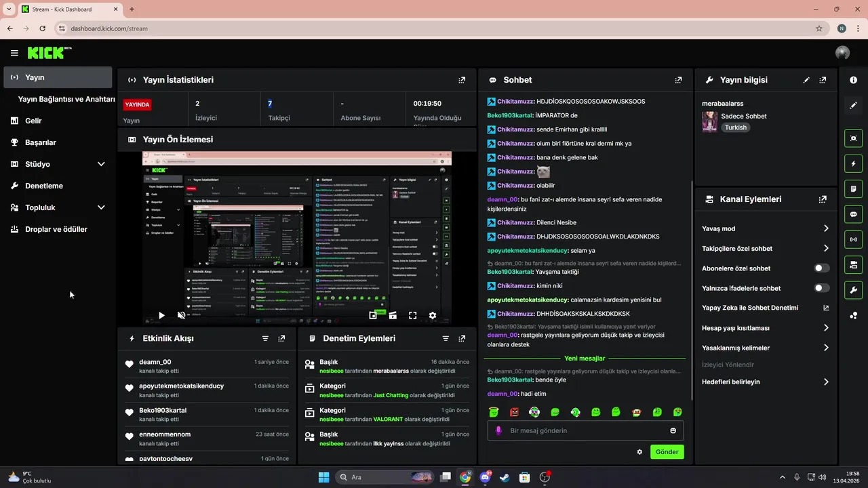Open Hedefleri belirleyin options
The width and height of the screenshot is (868, 488).
[x=766, y=382]
